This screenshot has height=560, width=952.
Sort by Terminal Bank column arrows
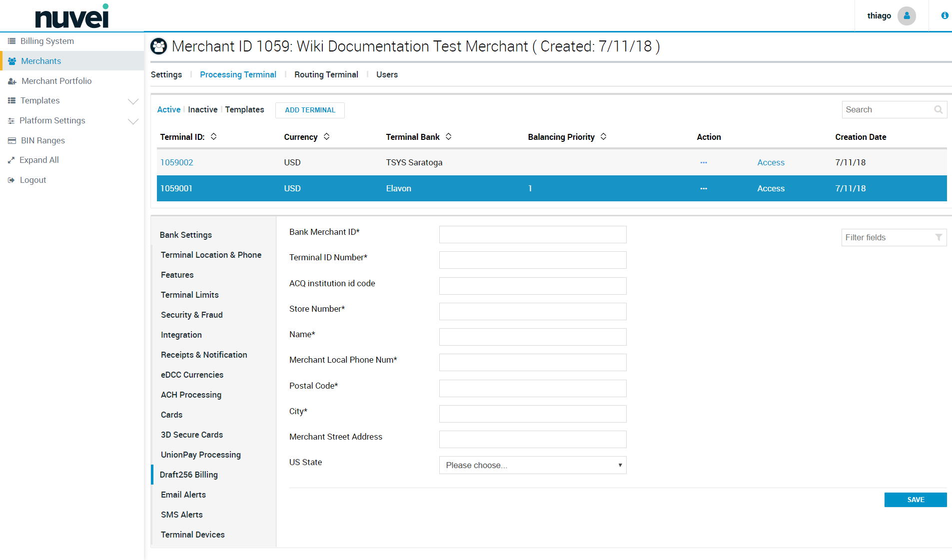448,137
